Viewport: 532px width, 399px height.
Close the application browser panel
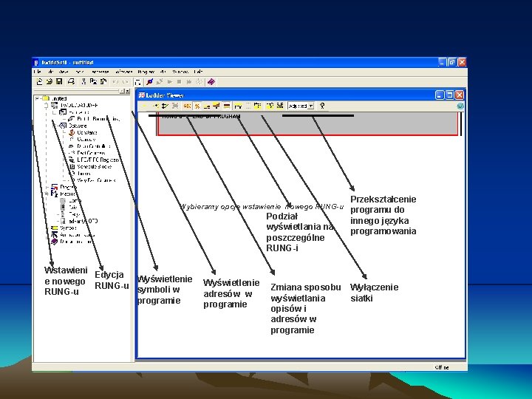click(128, 92)
